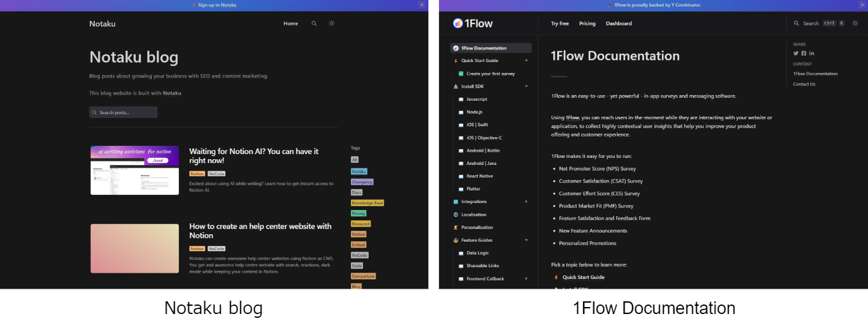The width and height of the screenshot is (868, 321).
Task: Toggle light theme on Notaku blog
Action: click(x=331, y=23)
